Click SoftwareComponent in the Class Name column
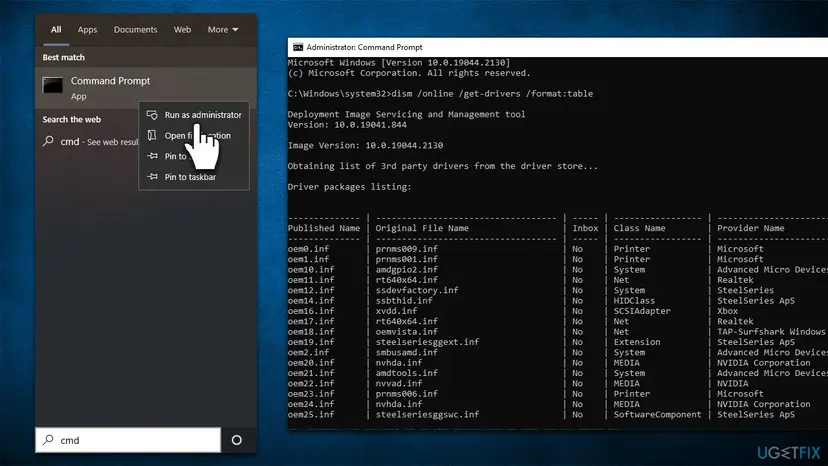828x466 pixels. 657,414
